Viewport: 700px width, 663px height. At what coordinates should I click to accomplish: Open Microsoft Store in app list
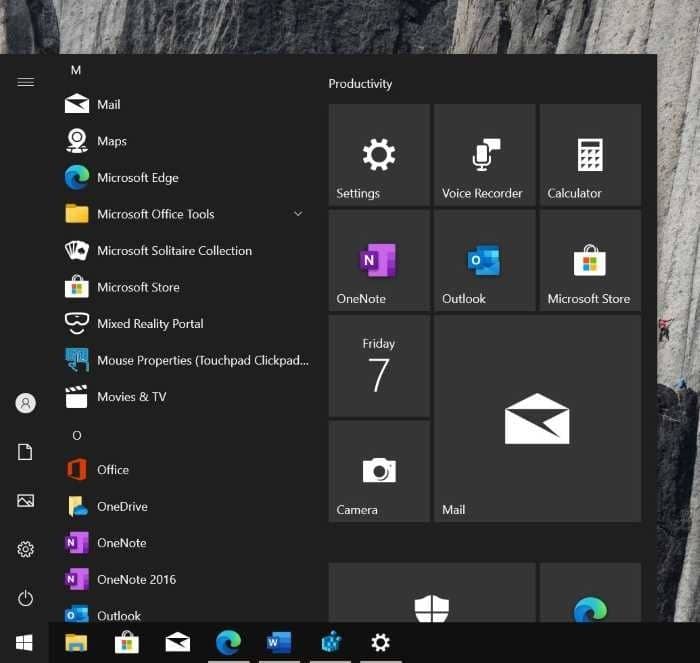pos(187,287)
